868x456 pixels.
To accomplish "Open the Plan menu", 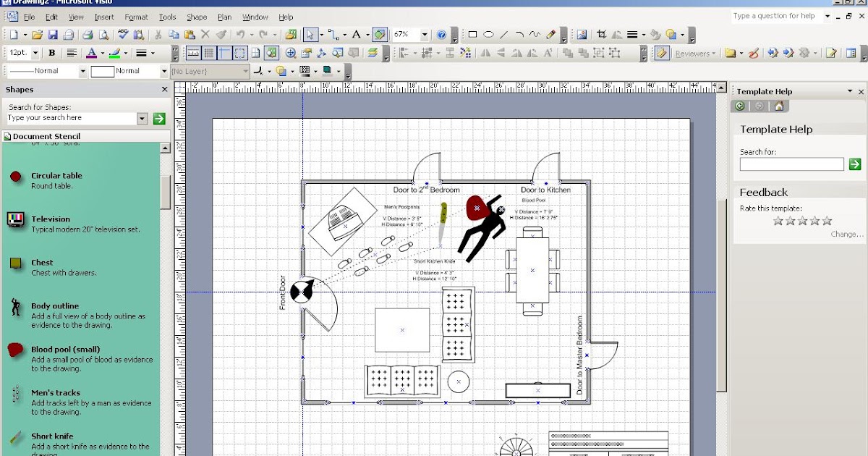I will pos(225,17).
